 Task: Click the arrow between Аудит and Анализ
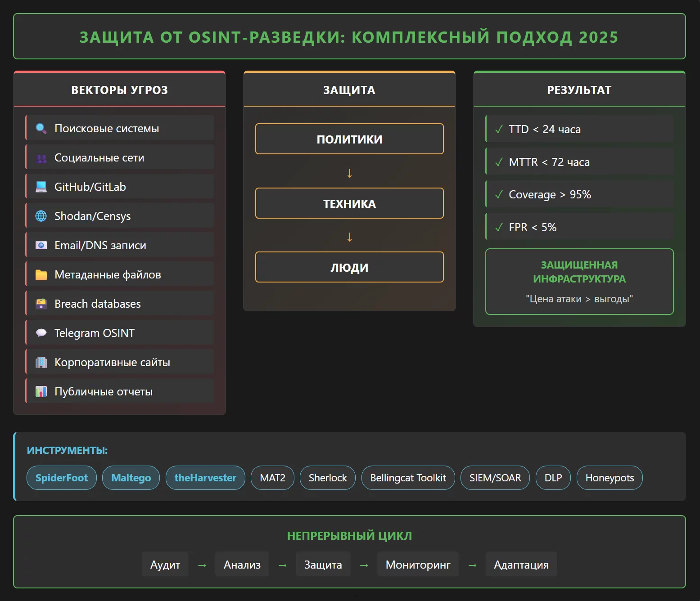202,565
